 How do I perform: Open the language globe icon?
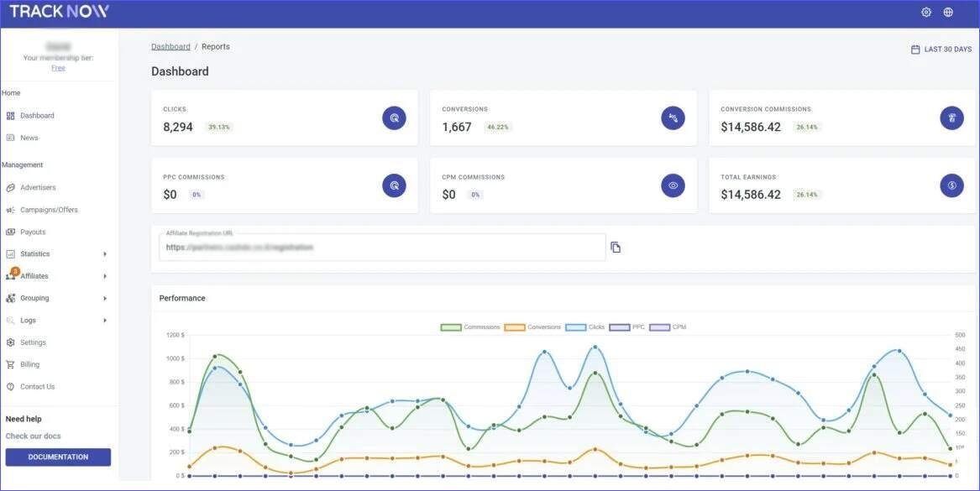(948, 12)
